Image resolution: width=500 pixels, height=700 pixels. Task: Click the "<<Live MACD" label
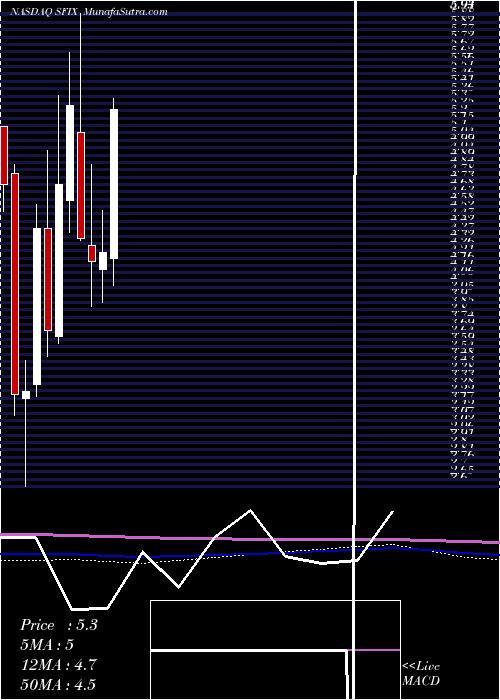click(421, 674)
